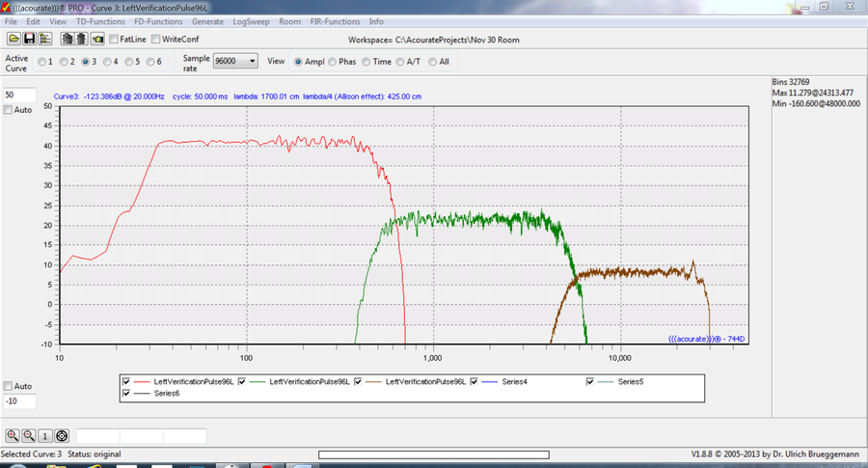
Task: Click the upper Y-axis limit field showing 50
Action: click(x=20, y=96)
